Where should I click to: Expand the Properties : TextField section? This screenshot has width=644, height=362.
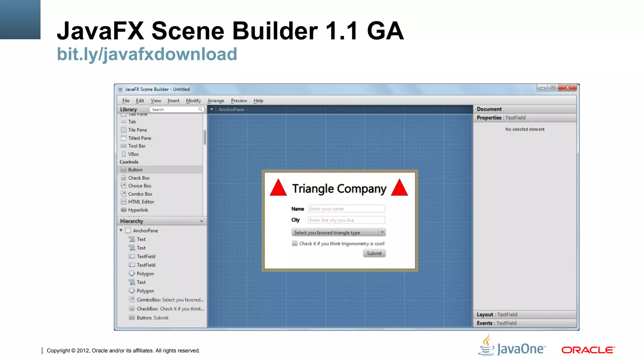tap(525, 118)
